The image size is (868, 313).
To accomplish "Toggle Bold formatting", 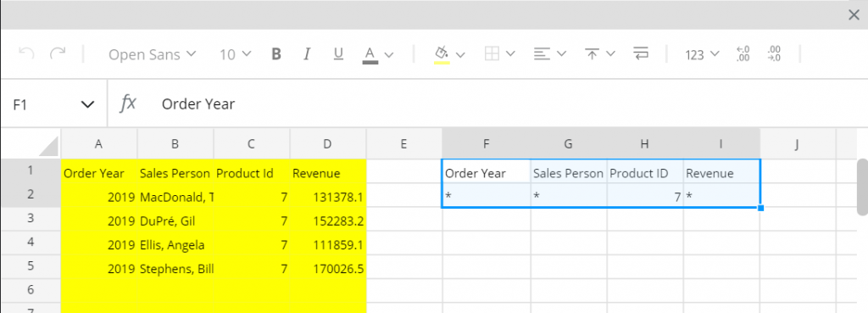I will [x=277, y=54].
